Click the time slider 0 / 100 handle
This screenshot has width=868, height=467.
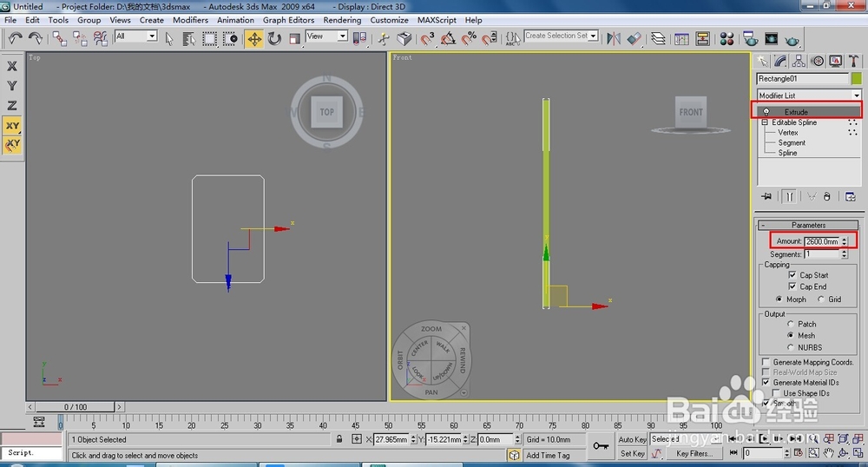(76, 407)
